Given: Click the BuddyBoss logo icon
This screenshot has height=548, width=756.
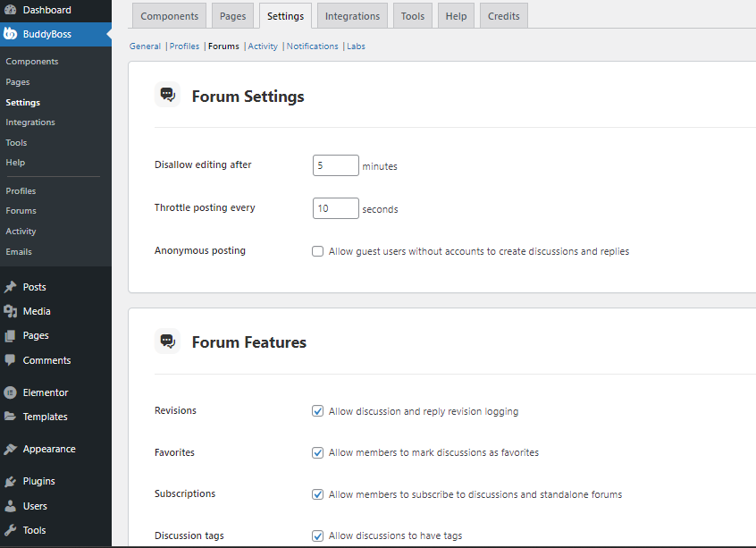Looking at the screenshot, I should click(x=10, y=34).
